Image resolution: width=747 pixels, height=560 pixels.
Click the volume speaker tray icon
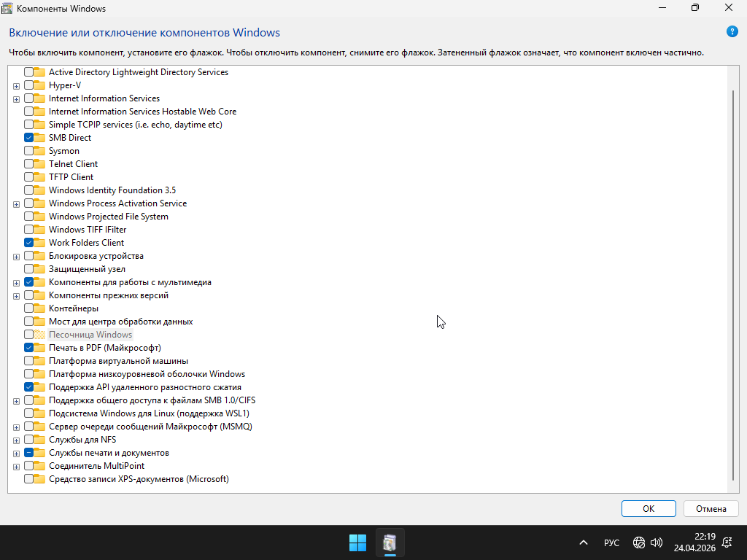point(656,542)
